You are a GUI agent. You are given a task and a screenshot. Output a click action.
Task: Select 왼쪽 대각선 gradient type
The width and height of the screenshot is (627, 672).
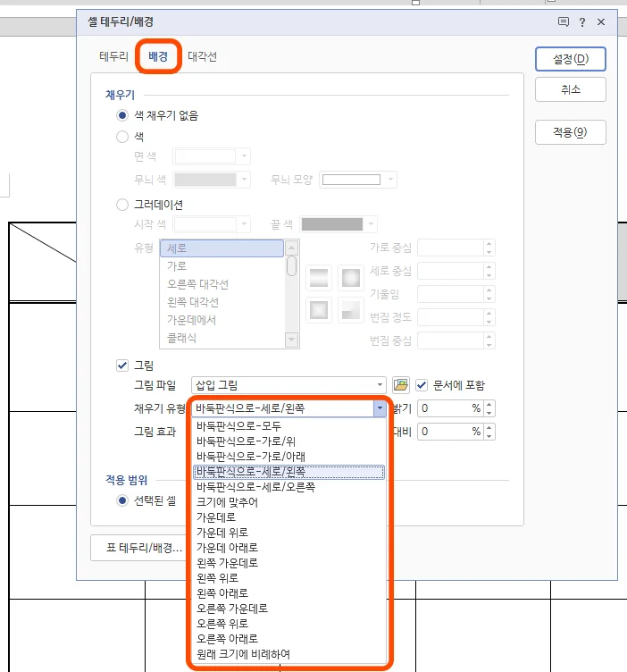[x=222, y=302]
